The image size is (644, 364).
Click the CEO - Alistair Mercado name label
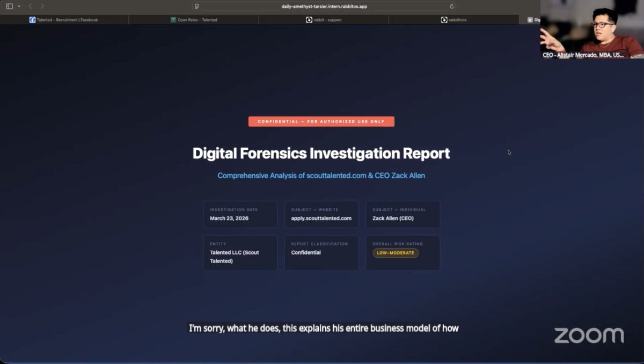[x=583, y=55]
